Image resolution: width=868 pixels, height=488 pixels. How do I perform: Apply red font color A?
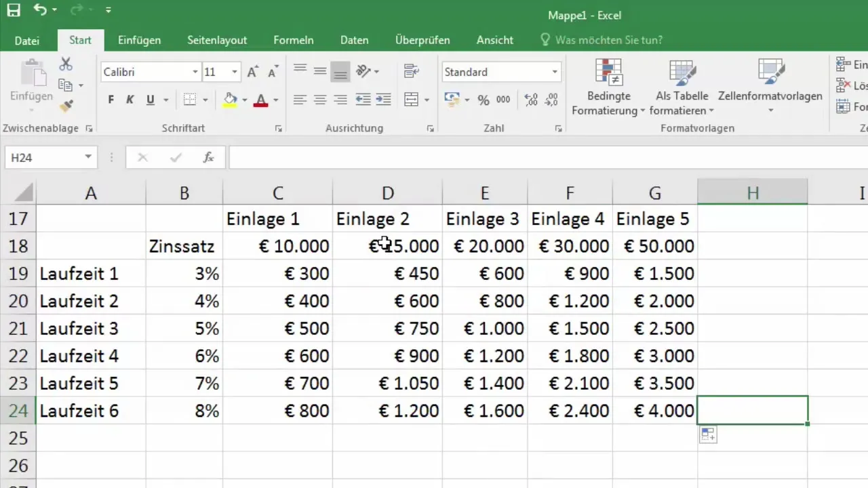point(261,100)
